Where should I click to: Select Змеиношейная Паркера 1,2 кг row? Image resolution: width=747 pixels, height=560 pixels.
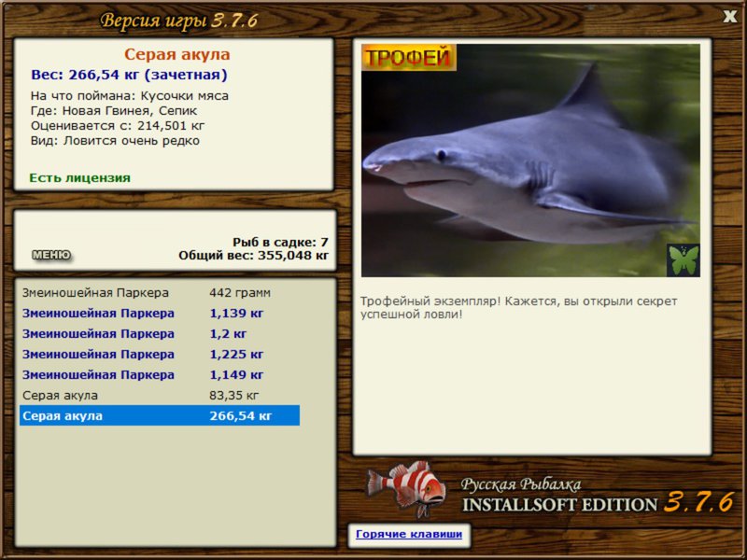(160, 334)
